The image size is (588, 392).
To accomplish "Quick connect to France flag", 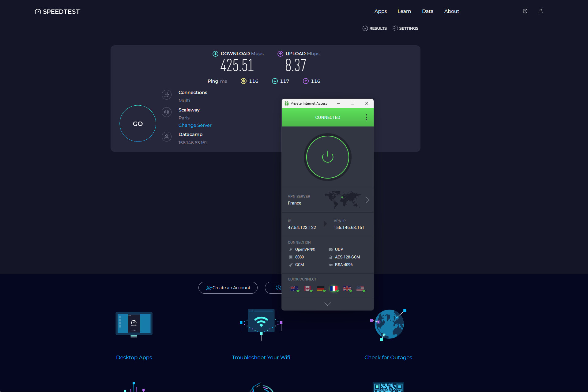I will click(x=334, y=289).
